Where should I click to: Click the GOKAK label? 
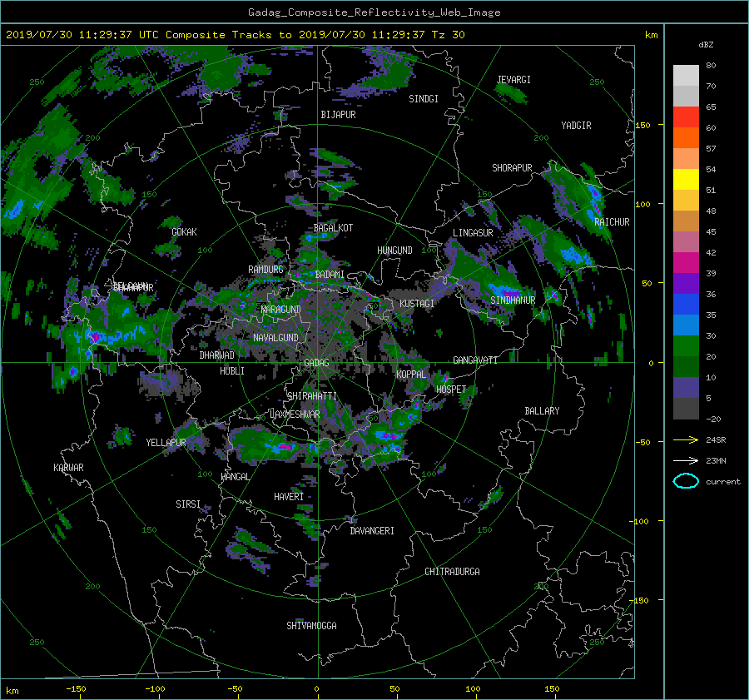coord(184,232)
